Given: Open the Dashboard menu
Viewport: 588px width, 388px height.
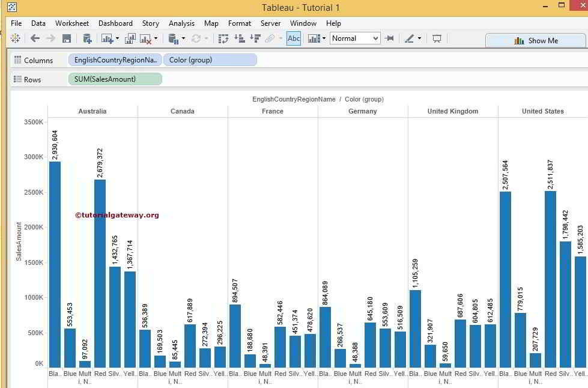Looking at the screenshot, I should click(115, 23).
